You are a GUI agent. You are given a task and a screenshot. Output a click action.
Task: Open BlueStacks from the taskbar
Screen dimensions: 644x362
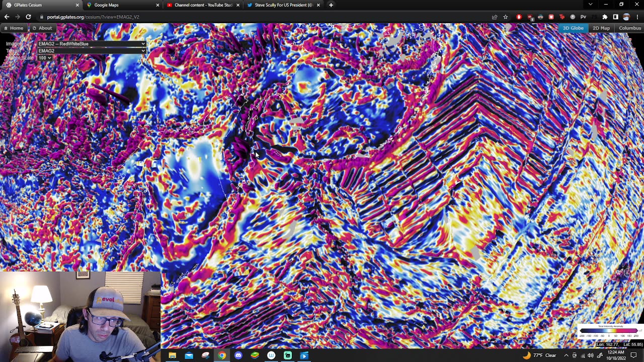point(255,355)
